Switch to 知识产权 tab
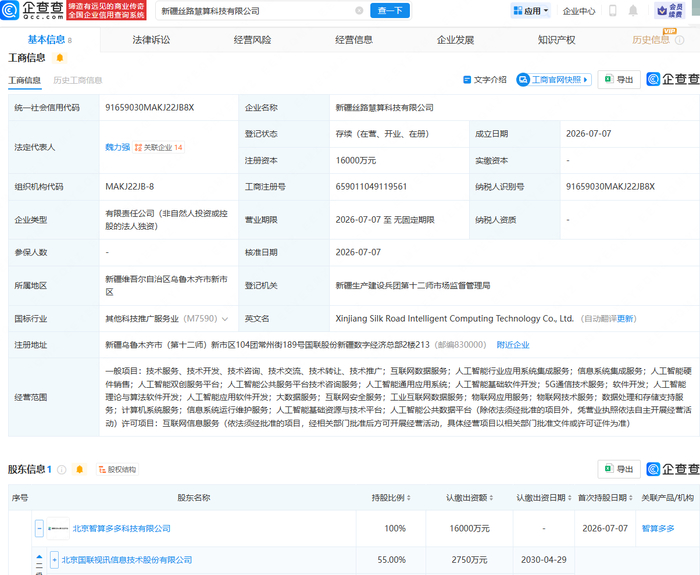Image resolution: width=700 pixels, height=575 pixels. 556,40
